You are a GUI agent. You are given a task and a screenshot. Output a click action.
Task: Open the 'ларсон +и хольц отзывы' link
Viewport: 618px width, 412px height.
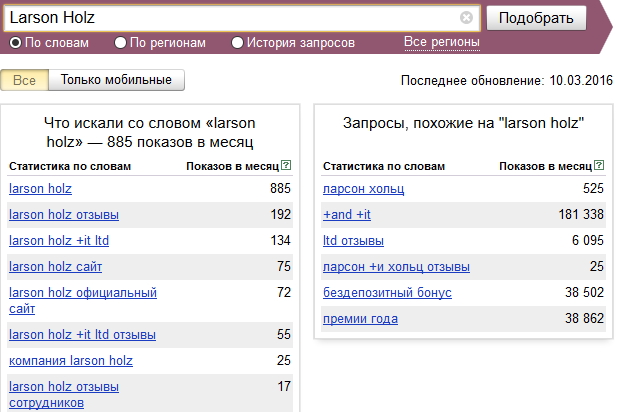coord(396,267)
